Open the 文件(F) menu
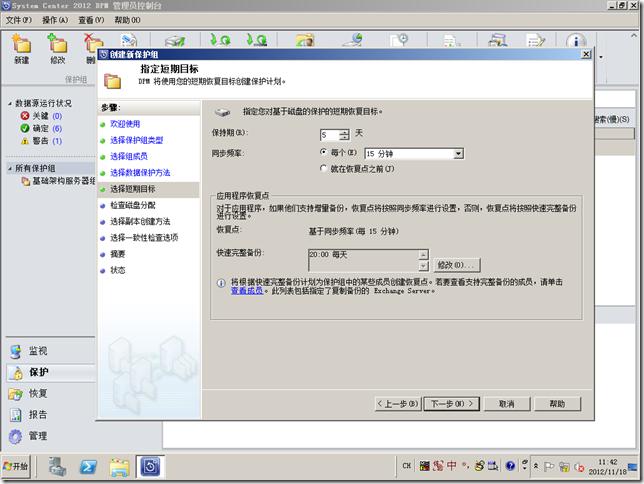The width and height of the screenshot is (644, 484). click(x=18, y=20)
